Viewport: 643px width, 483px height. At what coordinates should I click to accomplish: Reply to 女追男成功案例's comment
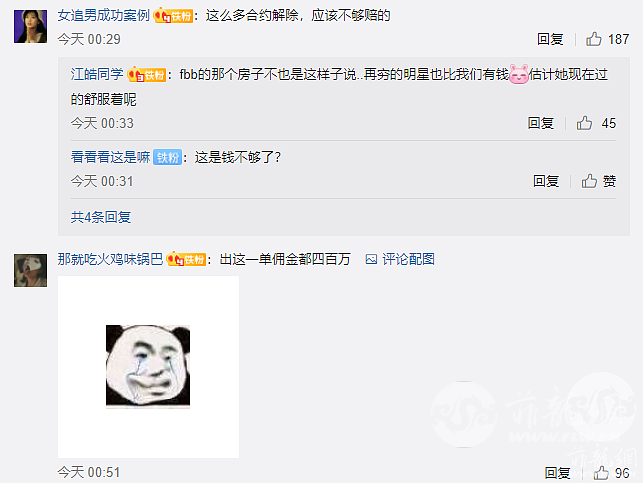tap(550, 39)
